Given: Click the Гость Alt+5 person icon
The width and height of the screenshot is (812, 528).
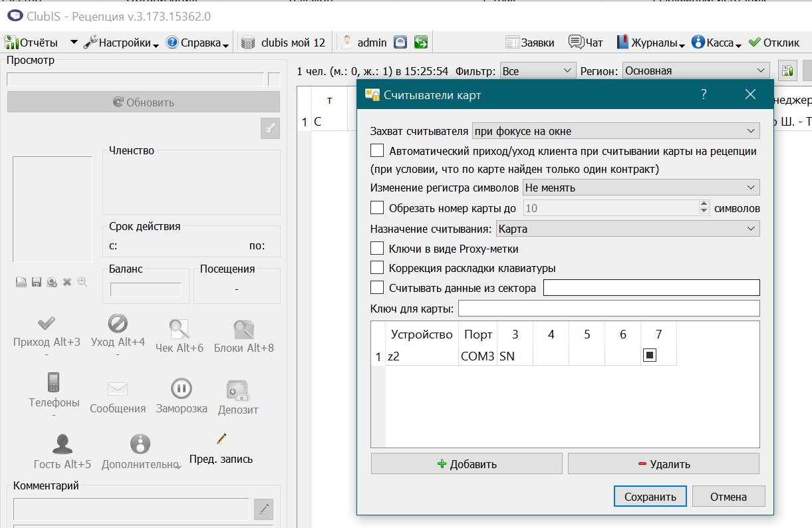Looking at the screenshot, I should click(63, 444).
